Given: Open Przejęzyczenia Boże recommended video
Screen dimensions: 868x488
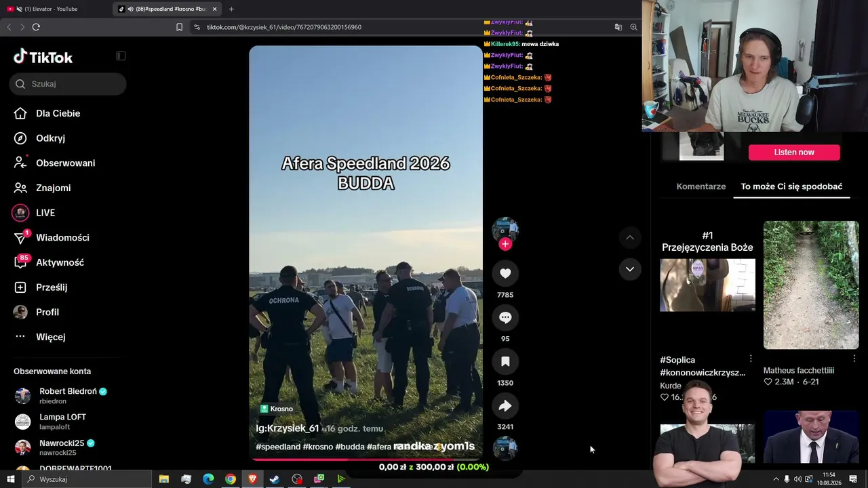Looking at the screenshot, I should [x=707, y=285].
